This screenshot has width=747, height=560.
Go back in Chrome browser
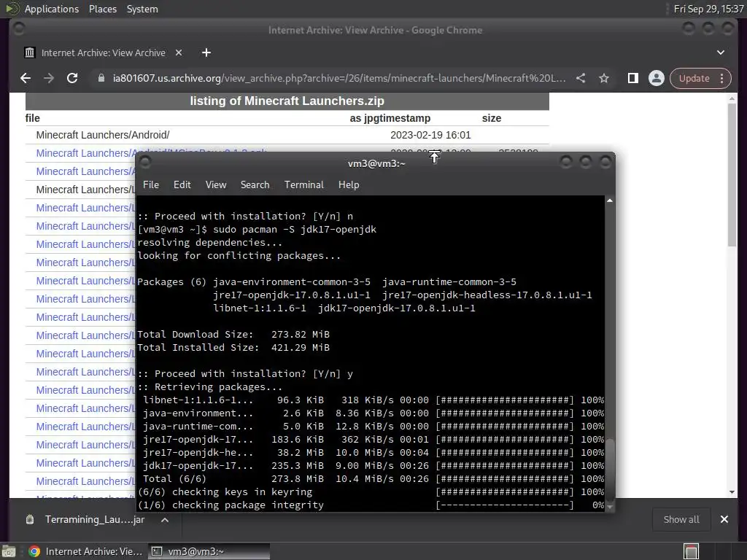[x=26, y=78]
